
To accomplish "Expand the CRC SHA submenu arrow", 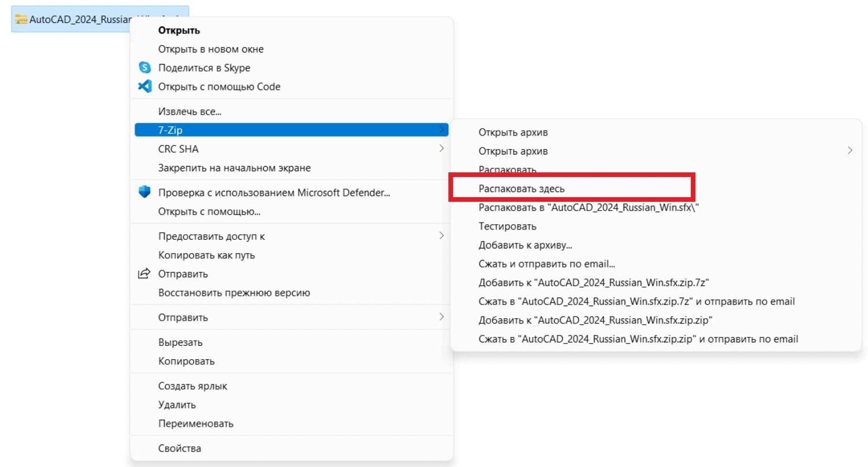I will 442,149.
